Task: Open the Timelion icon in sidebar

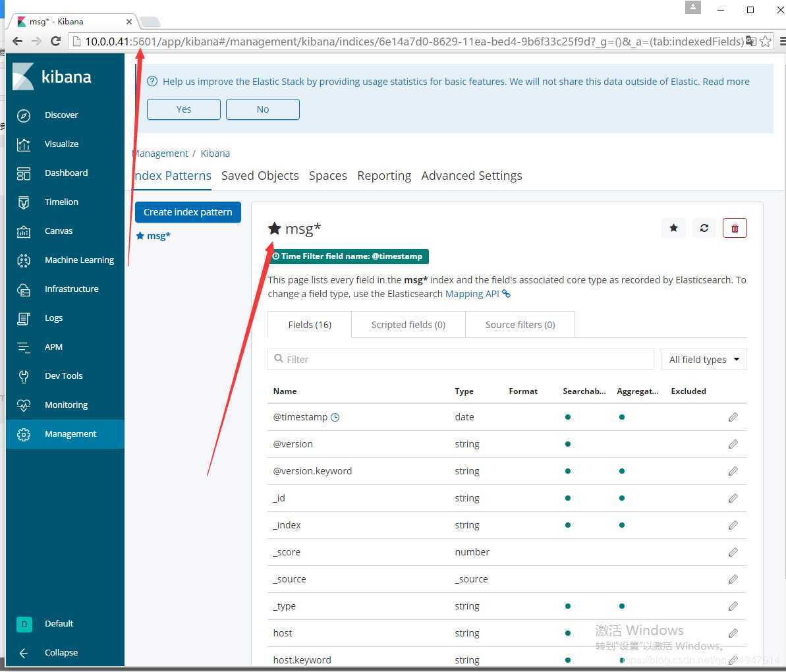Action: [24, 202]
